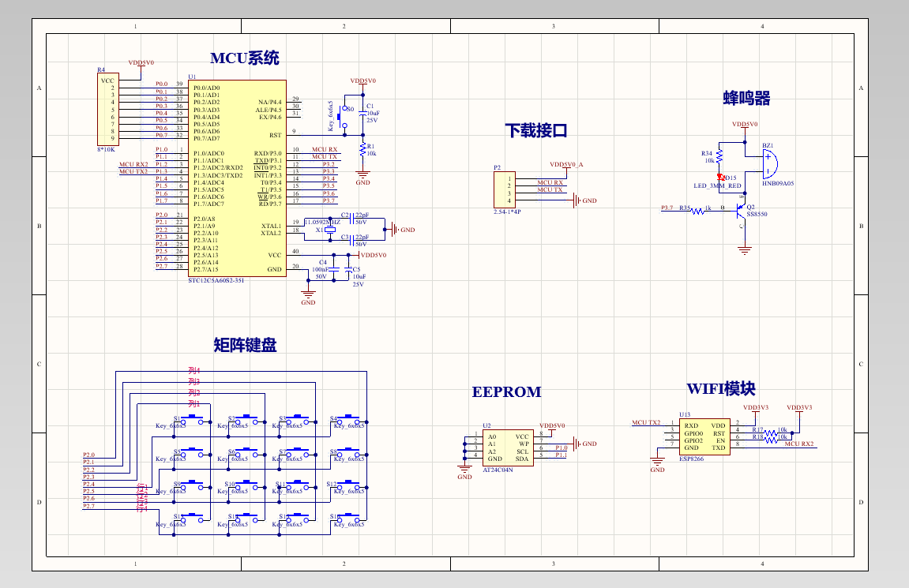Click keypad switch S12 symbol

click(x=349, y=485)
